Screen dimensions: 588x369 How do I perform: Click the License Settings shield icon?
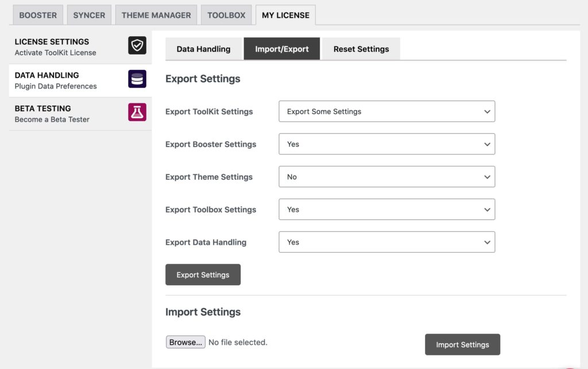tap(137, 45)
